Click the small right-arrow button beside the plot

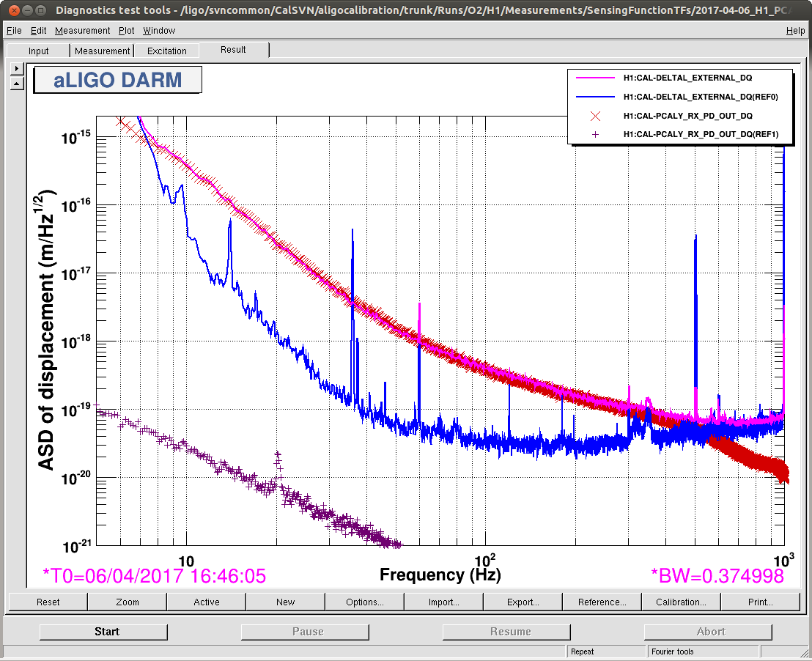click(x=17, y=68)
